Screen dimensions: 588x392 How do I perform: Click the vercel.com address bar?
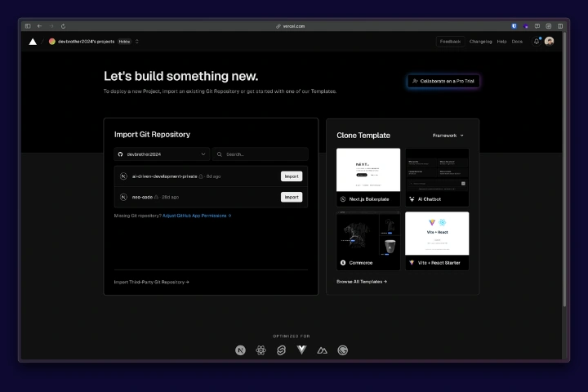[x=291, y=26]
